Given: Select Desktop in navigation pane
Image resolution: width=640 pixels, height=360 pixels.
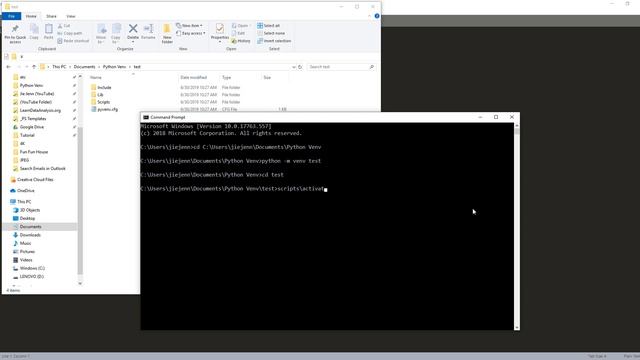Looking at the screenshot, I should 27,218.
